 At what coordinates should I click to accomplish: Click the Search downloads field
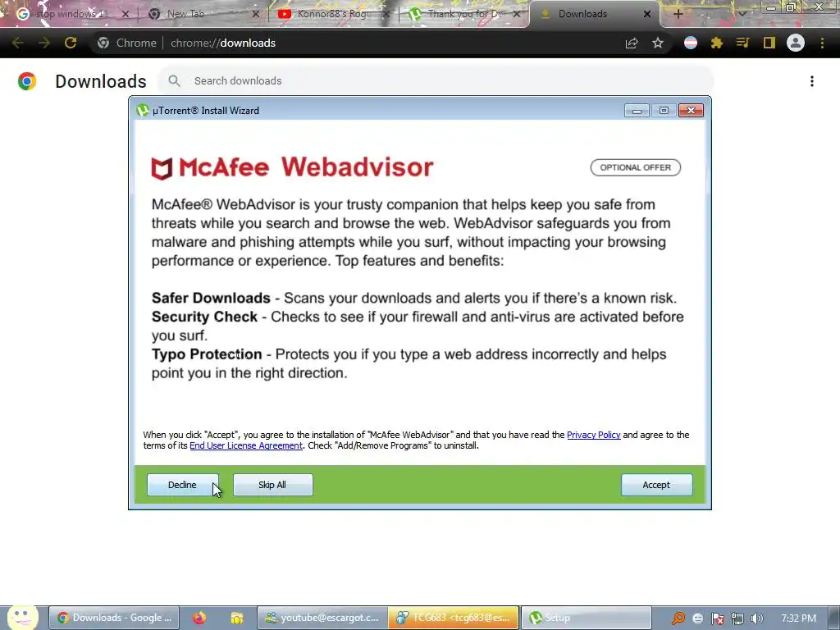(435, 81)
